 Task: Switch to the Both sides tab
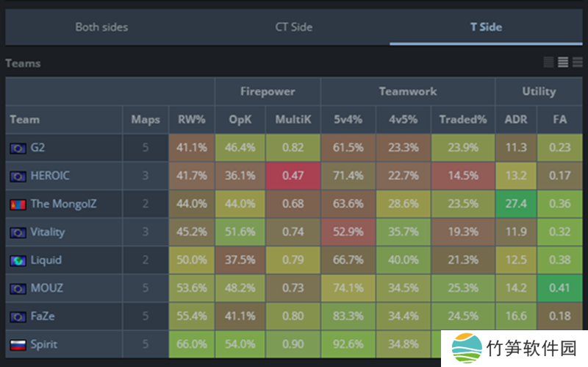[x=101, y=27]
